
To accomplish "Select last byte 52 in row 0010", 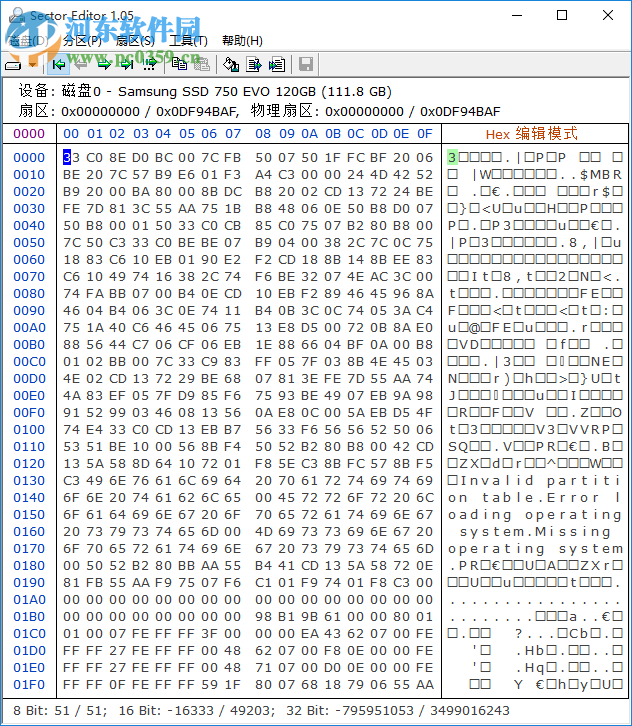I will pos(425,175).
